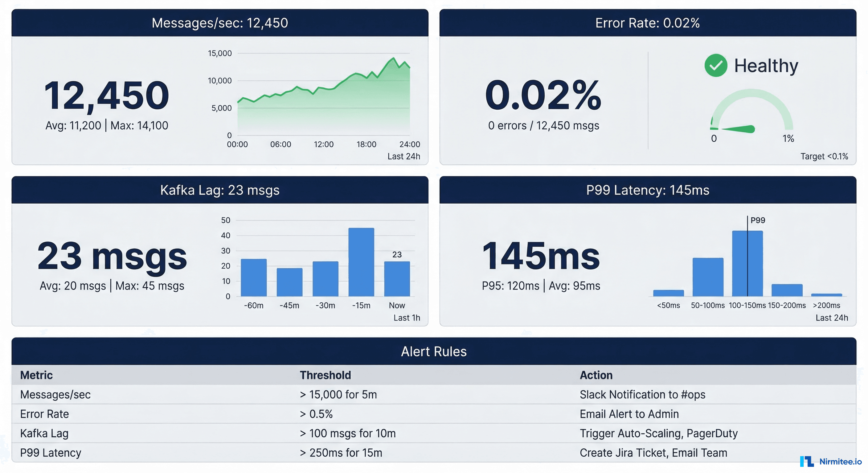Viewport: 868px width, 473px height.
Task: Select the Messages/sec trend line chart
Action: pos(323,94)
